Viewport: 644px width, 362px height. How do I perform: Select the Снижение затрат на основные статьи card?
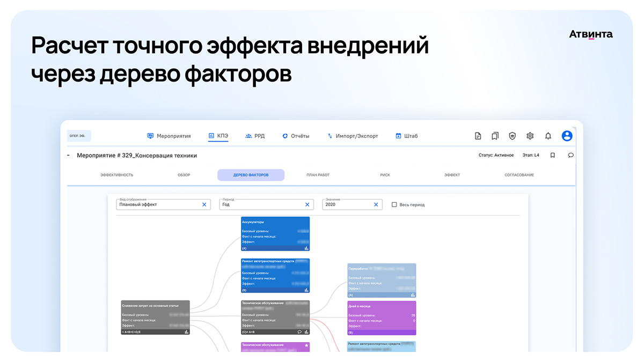tap(155, 317)
